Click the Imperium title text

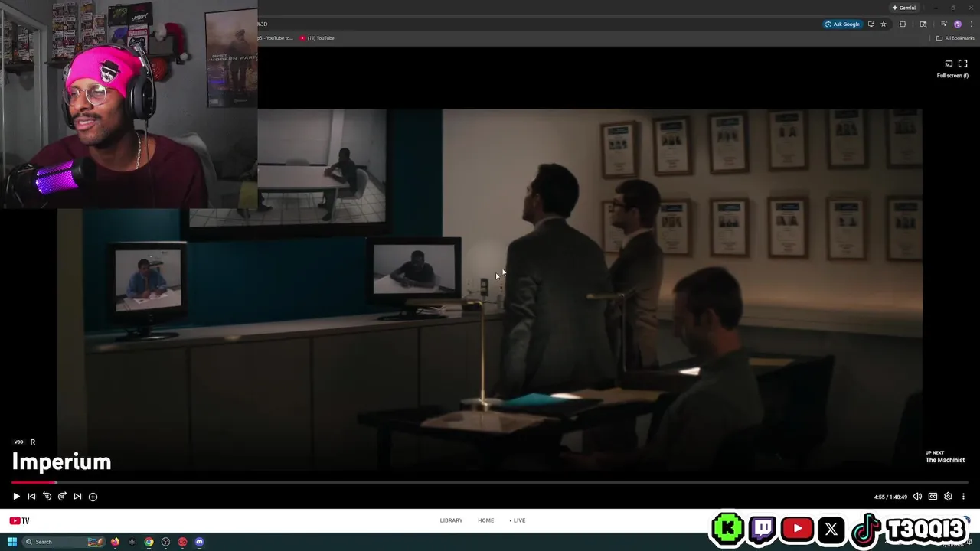[x=61, y=461]
